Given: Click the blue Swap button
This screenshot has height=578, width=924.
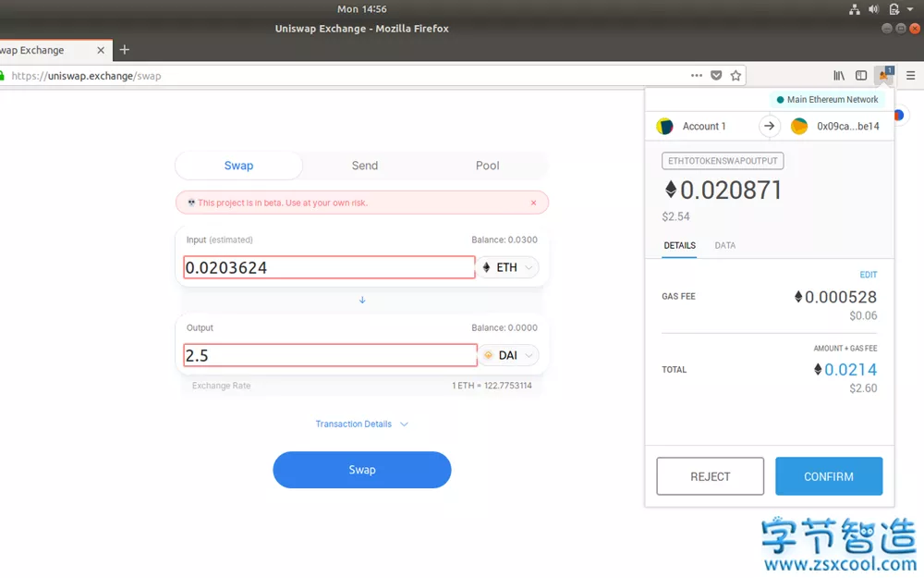Looking at the screenshot, I should 362,470.
